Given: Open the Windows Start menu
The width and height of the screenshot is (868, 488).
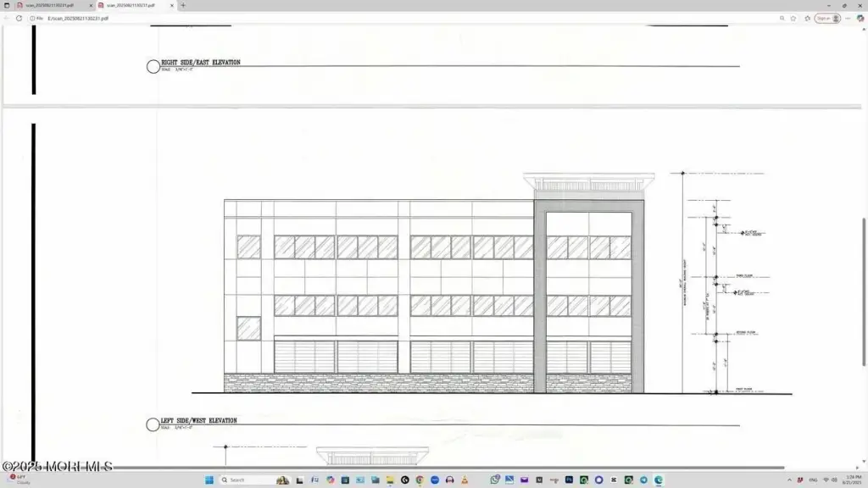Looking at the screenshot, I should click(x=209, y=480).
